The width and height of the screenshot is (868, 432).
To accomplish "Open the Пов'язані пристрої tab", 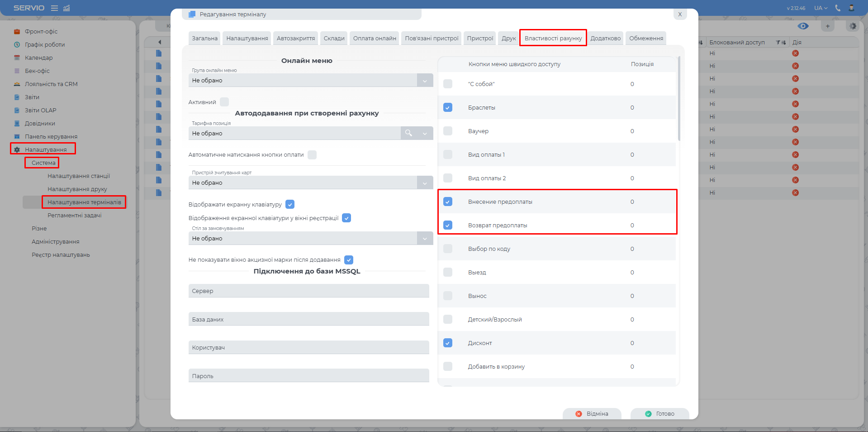I will click(x=432, y=38).
